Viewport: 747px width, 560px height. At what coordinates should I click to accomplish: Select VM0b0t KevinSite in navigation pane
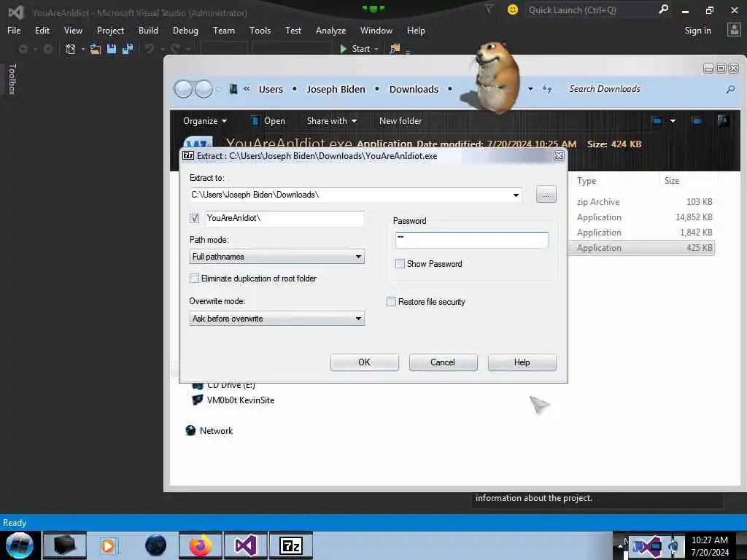click(x=233, y=400)
